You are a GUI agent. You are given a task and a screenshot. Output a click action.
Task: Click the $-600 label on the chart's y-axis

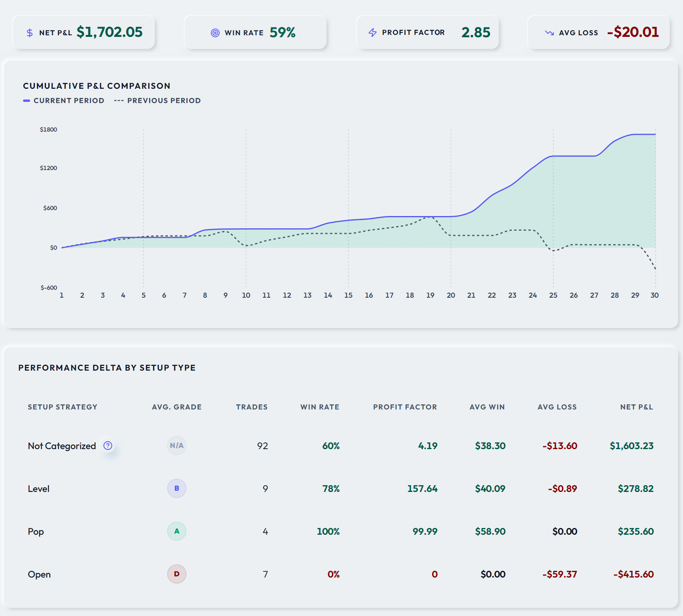49,288
